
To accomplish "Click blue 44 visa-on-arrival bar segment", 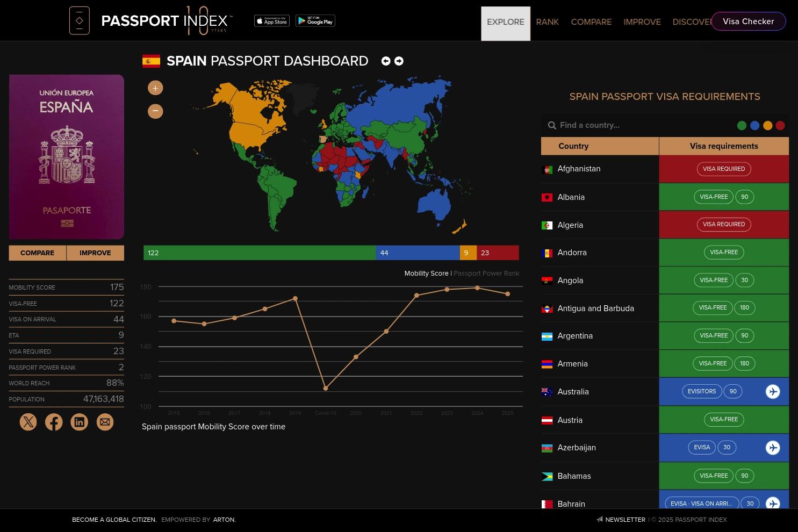I will [418, 253].
